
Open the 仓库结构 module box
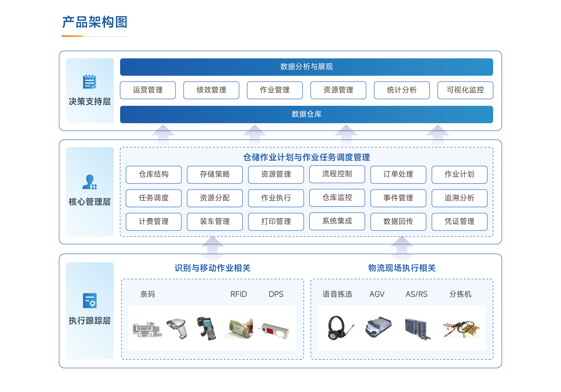153,174
